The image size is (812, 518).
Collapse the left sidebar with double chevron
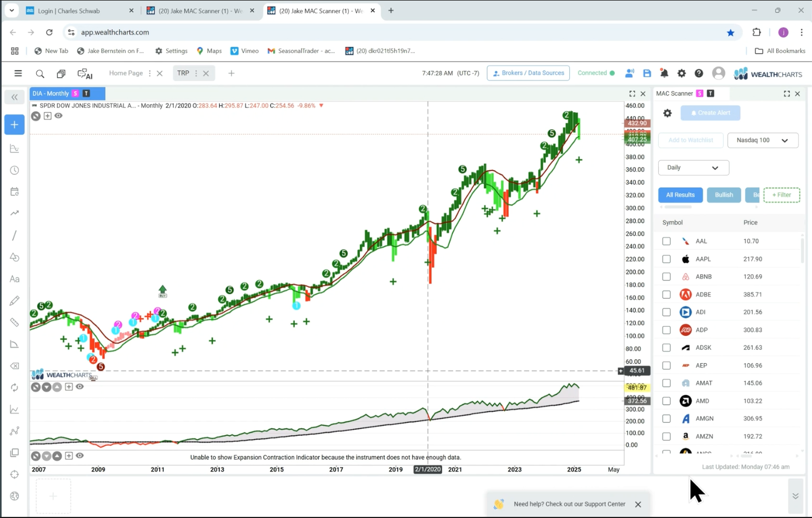[x=14, y=97]
